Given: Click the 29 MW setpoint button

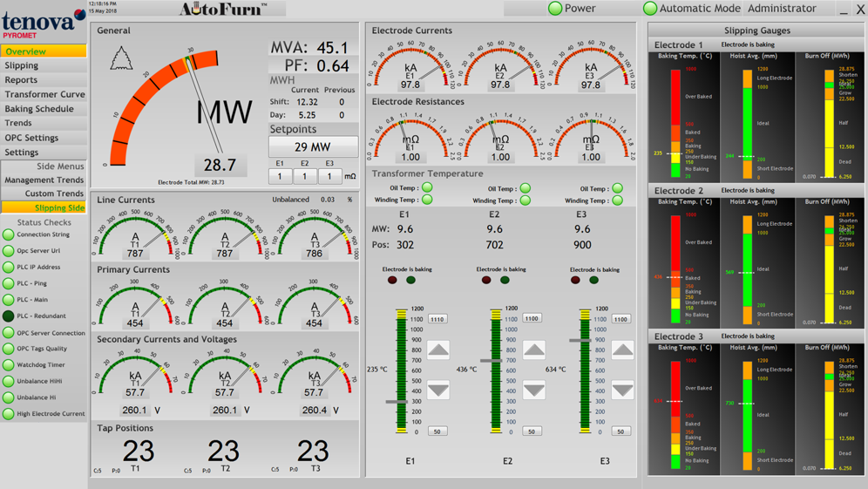Looking at the screenshot, I should click(x=313, y=146).
